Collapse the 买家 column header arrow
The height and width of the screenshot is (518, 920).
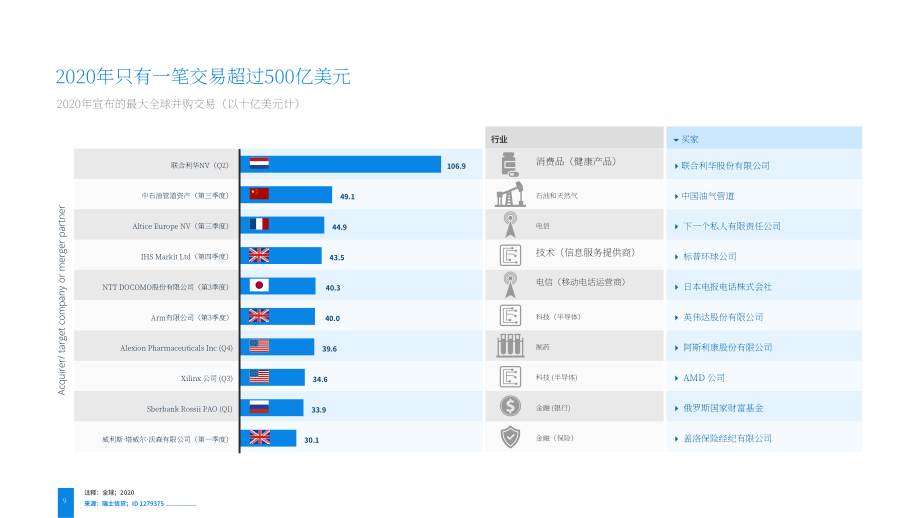(676, 140)
